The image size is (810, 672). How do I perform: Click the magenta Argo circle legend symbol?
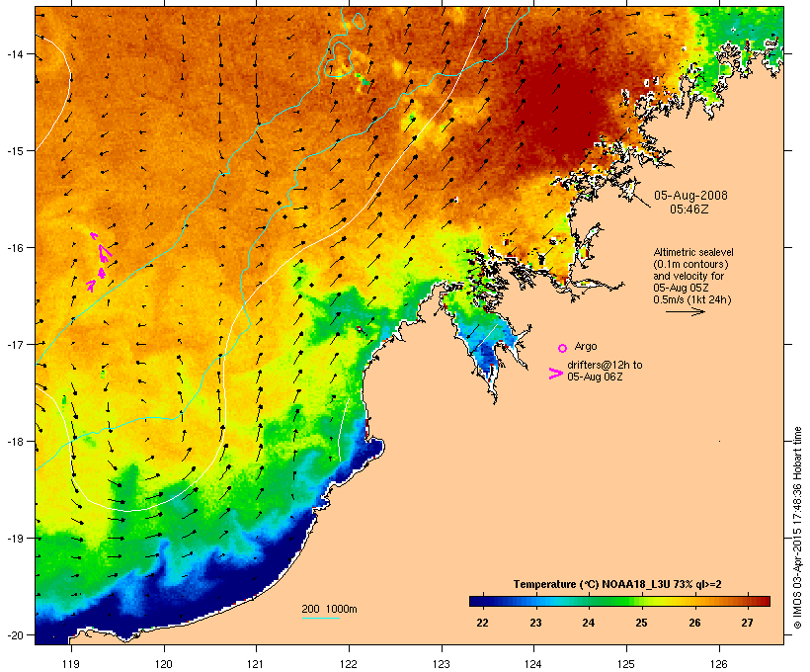(x=562, y=348)
